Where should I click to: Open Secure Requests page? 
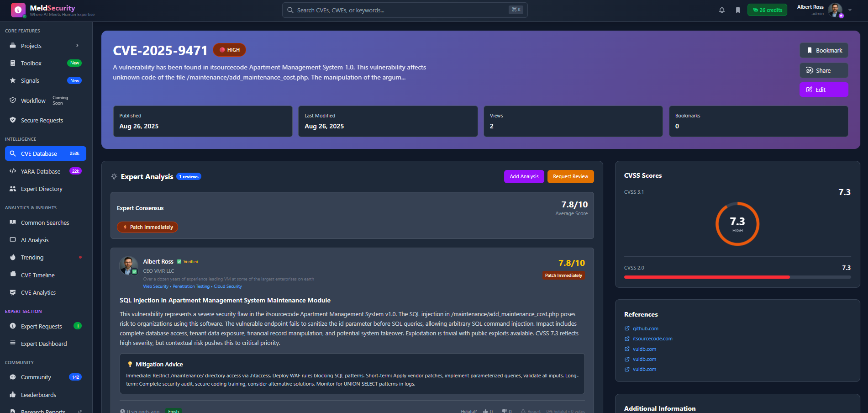coord(46,120)
